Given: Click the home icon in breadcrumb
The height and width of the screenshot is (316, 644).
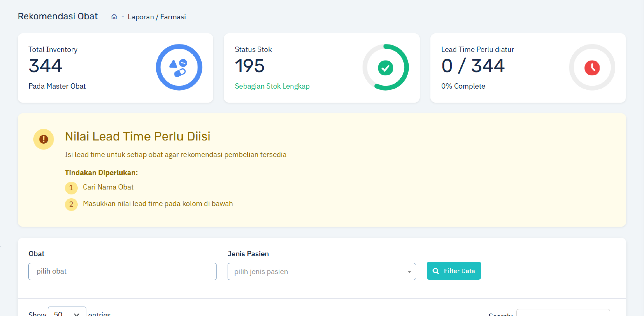Looking at the screenshot, I should (114, 17).
